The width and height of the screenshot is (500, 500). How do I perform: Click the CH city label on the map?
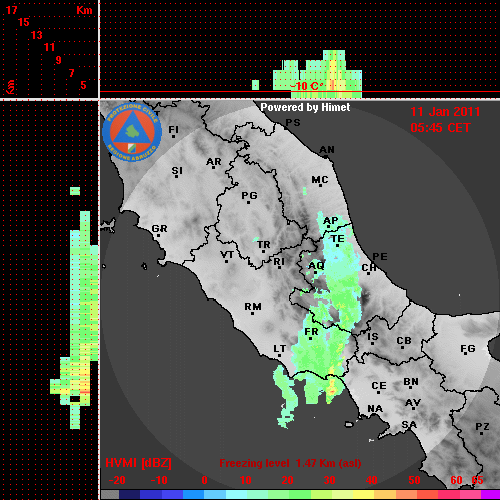(x=369, y=268)
